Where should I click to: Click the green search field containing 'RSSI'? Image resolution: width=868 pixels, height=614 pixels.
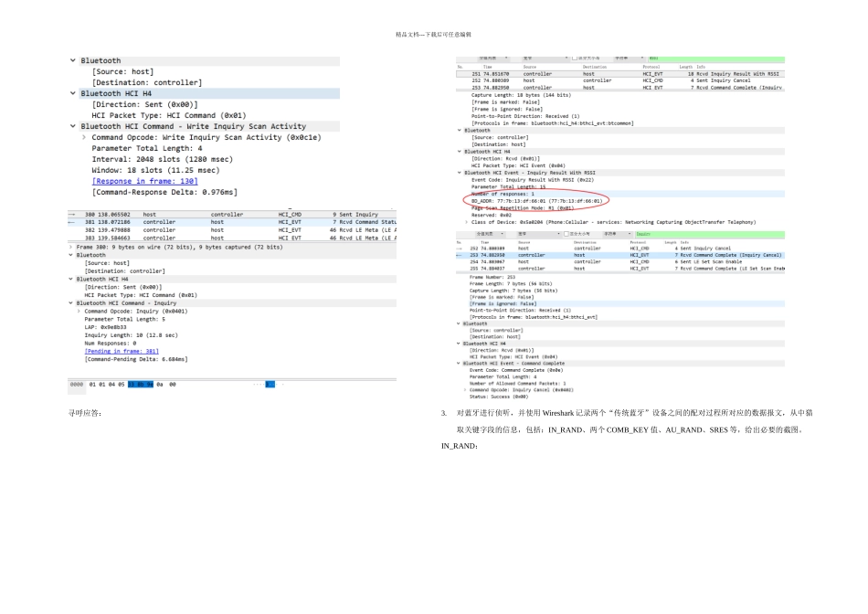[715, 58]
